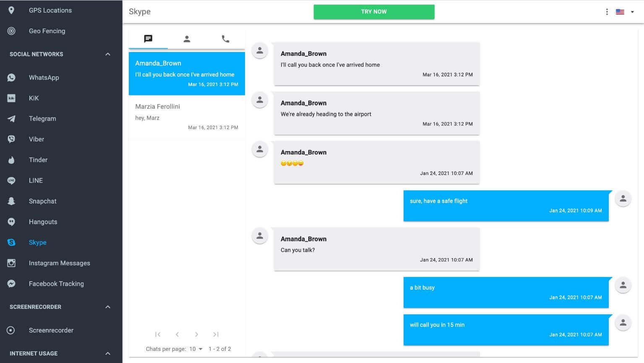644x363 pixels.
Task: Click the KiK icon in sidebar
Action: [x=11, y=98]
